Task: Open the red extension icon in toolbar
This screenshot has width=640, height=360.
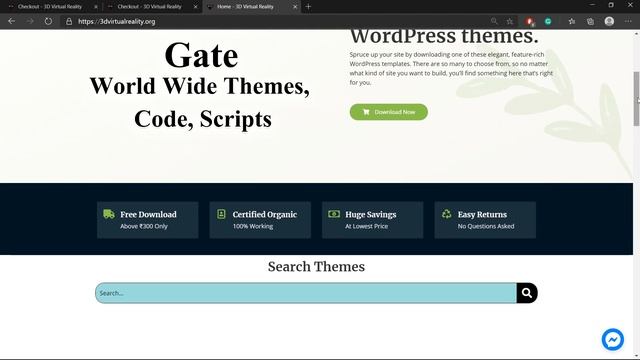Action: point(530,22)
